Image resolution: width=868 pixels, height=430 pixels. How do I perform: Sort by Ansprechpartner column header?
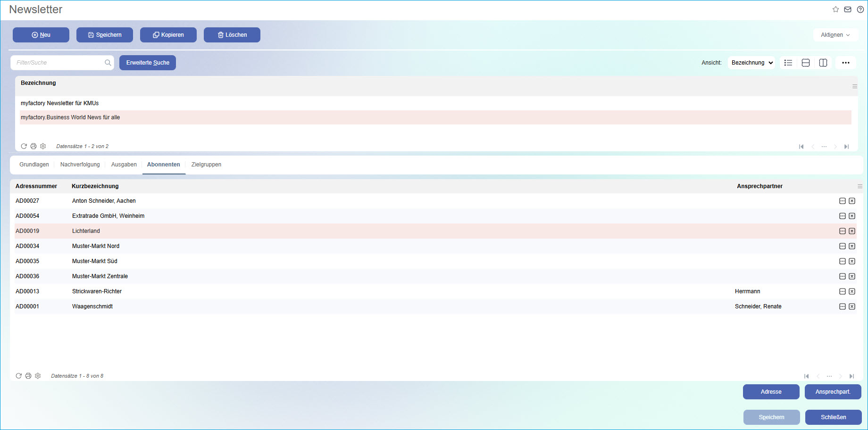tap(760, 186)
